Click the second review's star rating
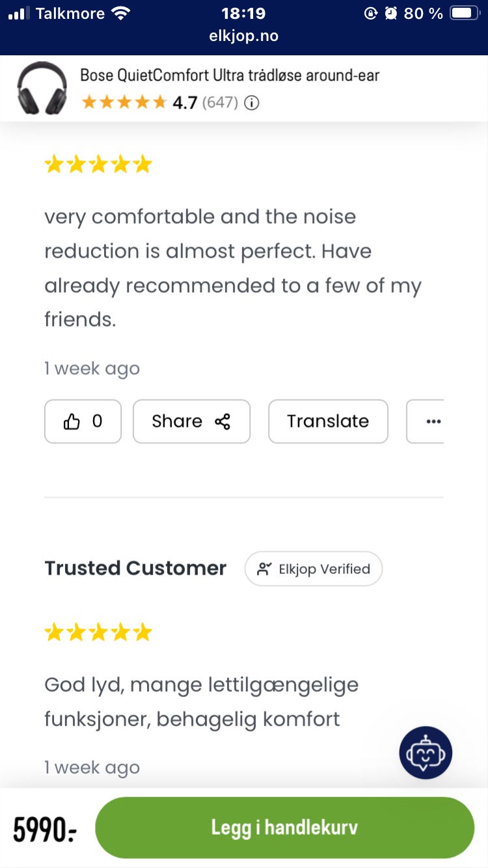This screenshot has height=868, width=488. coord(98,632)
